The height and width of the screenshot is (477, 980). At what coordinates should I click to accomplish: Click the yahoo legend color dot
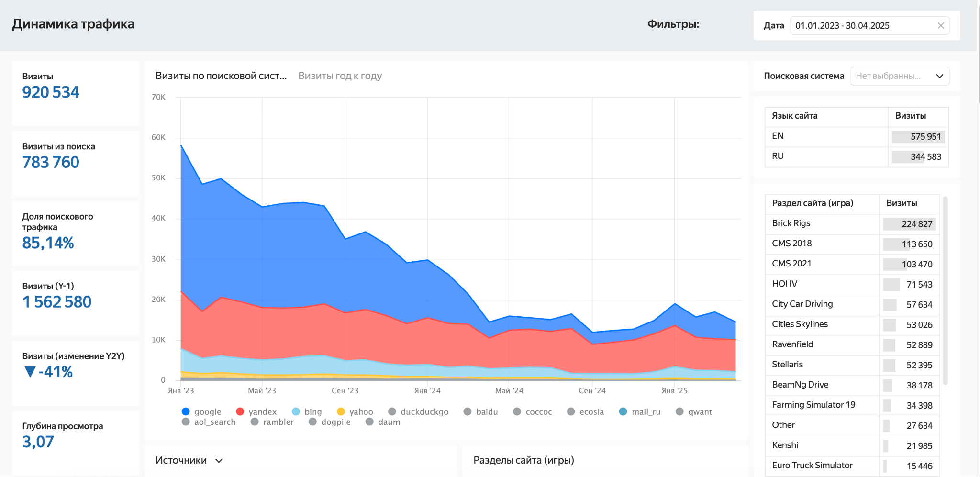341,412
